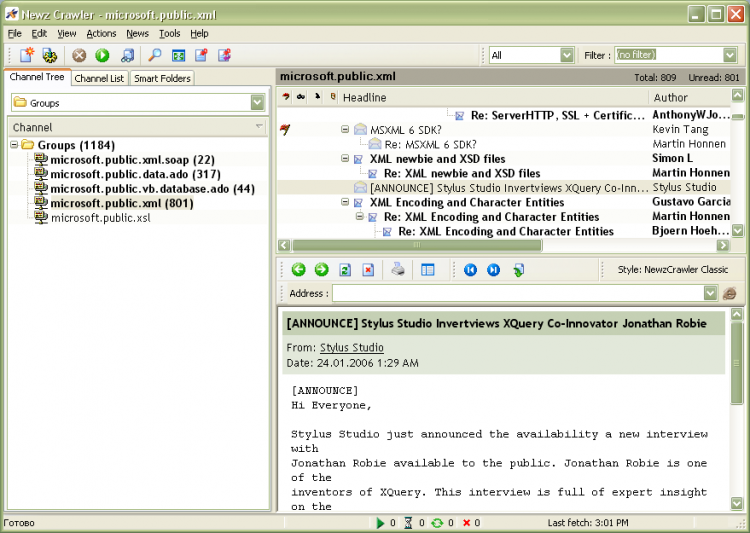Expand the (no filter) dropdown
This screenshot has height=533, width=750.
729,55
